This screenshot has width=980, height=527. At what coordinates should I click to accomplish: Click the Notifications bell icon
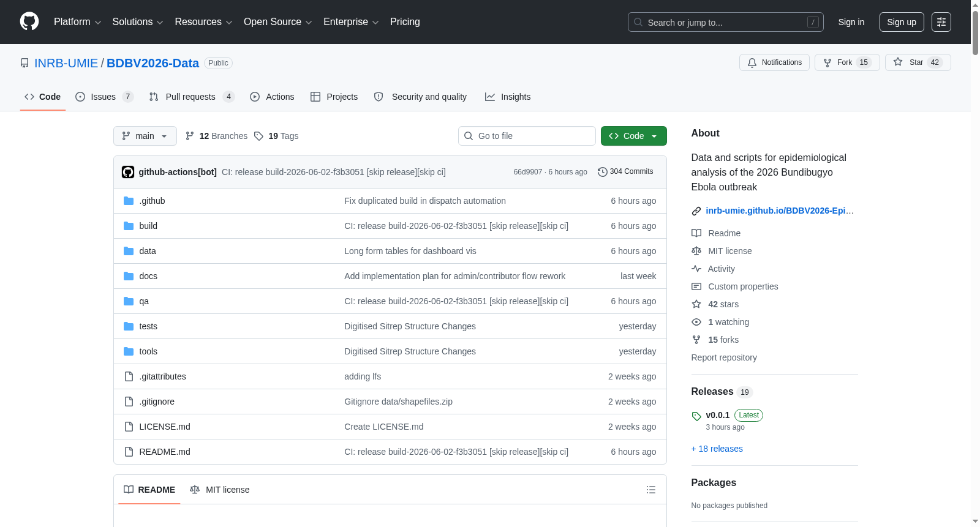[752, 62]
